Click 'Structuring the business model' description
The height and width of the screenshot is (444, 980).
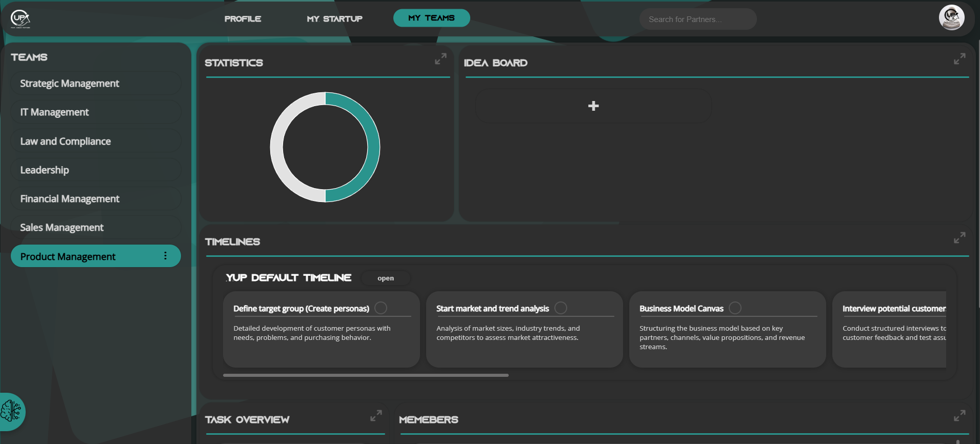[722, 337]
